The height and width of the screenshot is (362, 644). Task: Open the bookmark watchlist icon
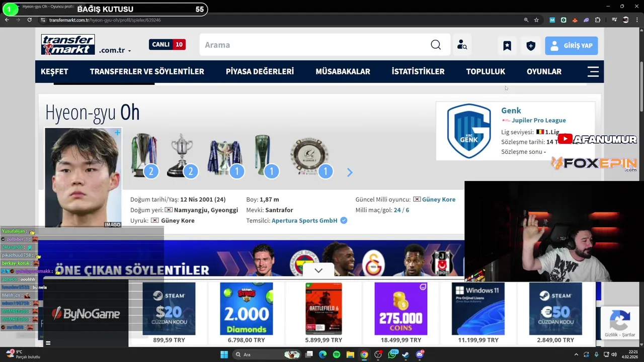[507, 46]
